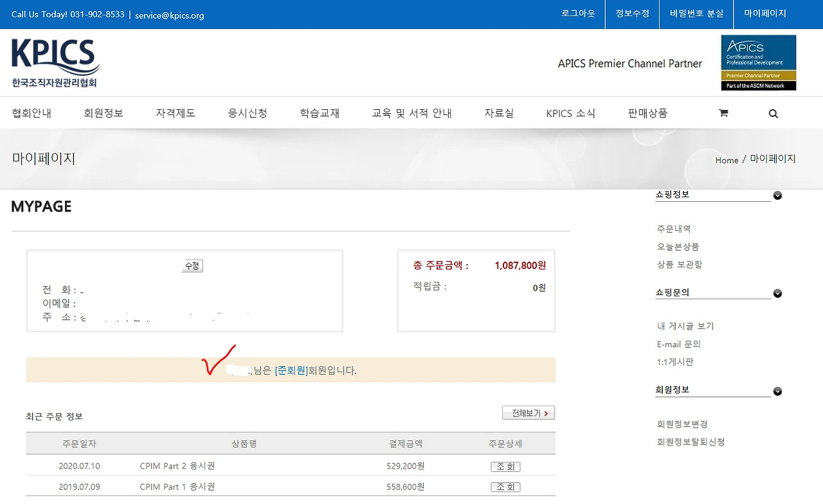Open 회원정보탈퇴신청 in the sidebar
Image resolution: width=823 pixels, height=504 pixels.
[x=691, y=442]
